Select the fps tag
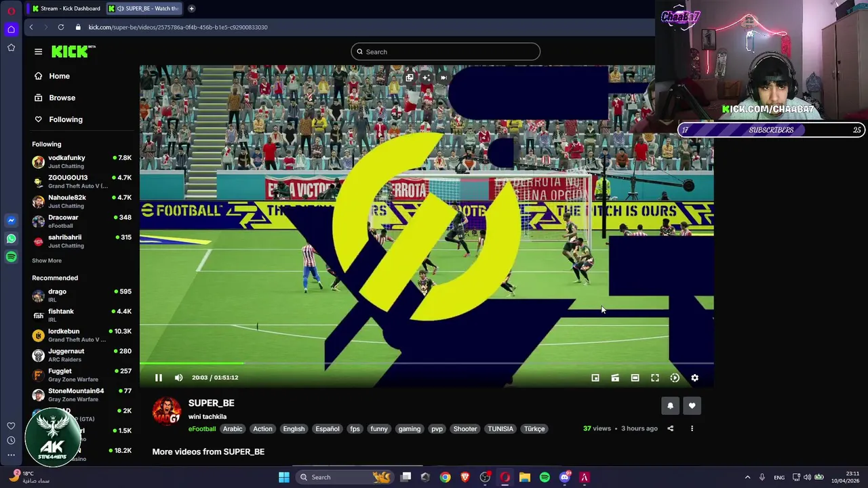868x488 pixels. coord(355,428)
